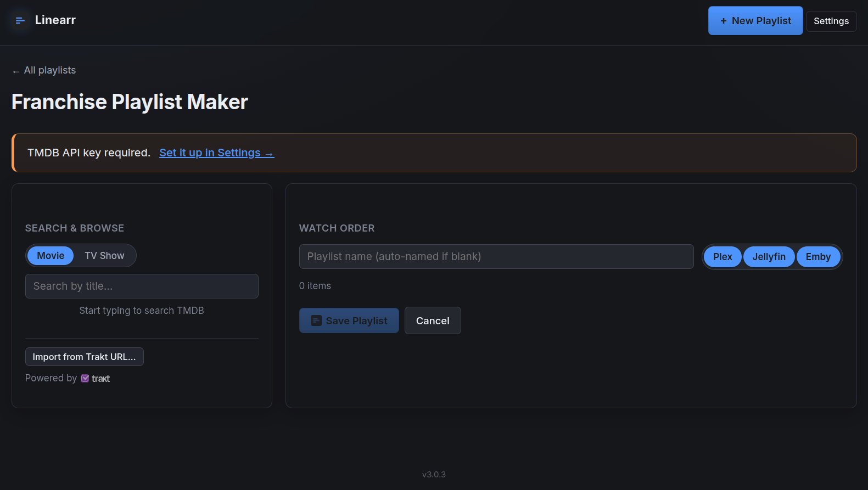868x490 pixels.
Task: Create a New Playlist
Action: (755, 21)
